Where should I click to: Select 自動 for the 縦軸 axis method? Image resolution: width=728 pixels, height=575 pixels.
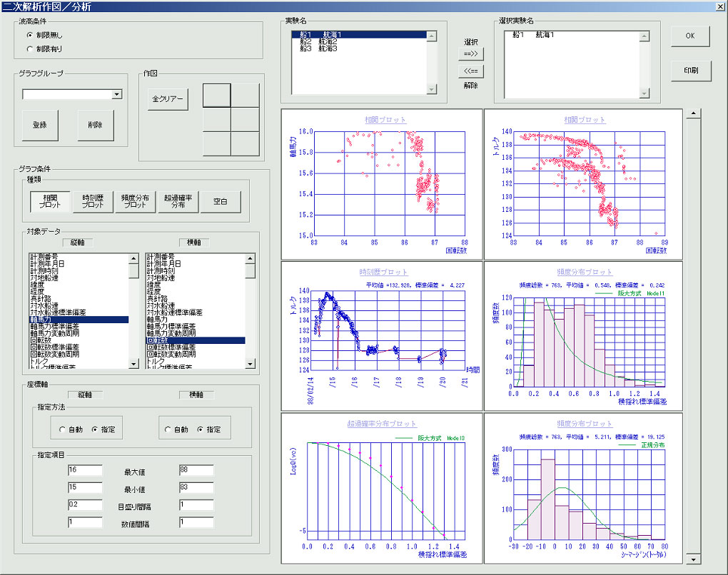click(x=62, y=429)
